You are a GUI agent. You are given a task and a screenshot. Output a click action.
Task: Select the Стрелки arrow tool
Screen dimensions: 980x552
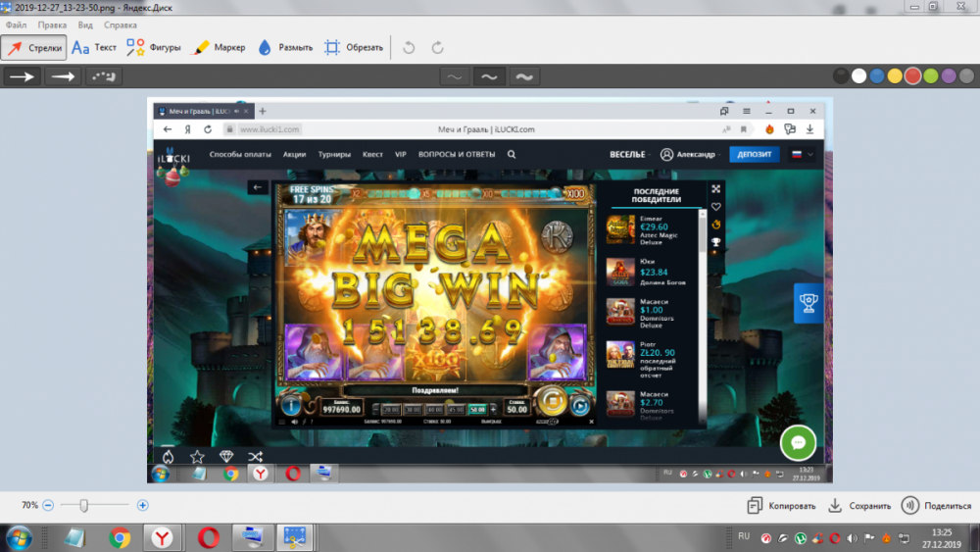tap(34, 47)
